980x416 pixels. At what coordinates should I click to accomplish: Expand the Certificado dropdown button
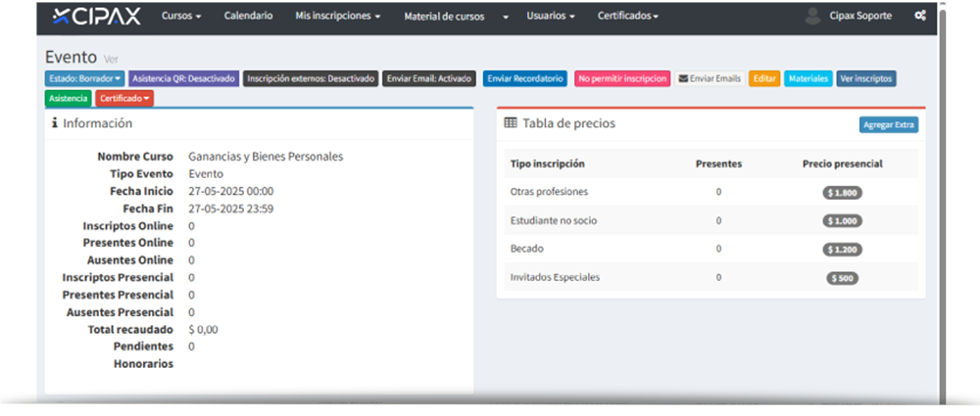tap(124, 98)
